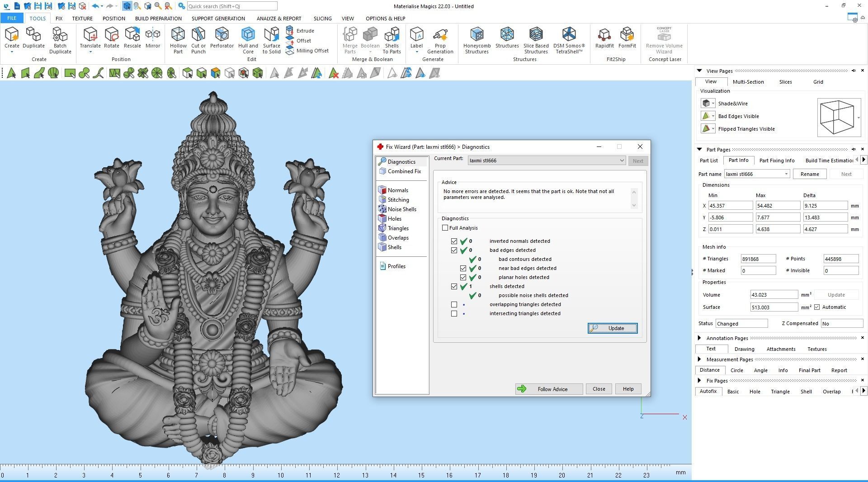This screenshot has width=868, height=482.
Task: Click Update in Diagnostics
Action: 612,328
